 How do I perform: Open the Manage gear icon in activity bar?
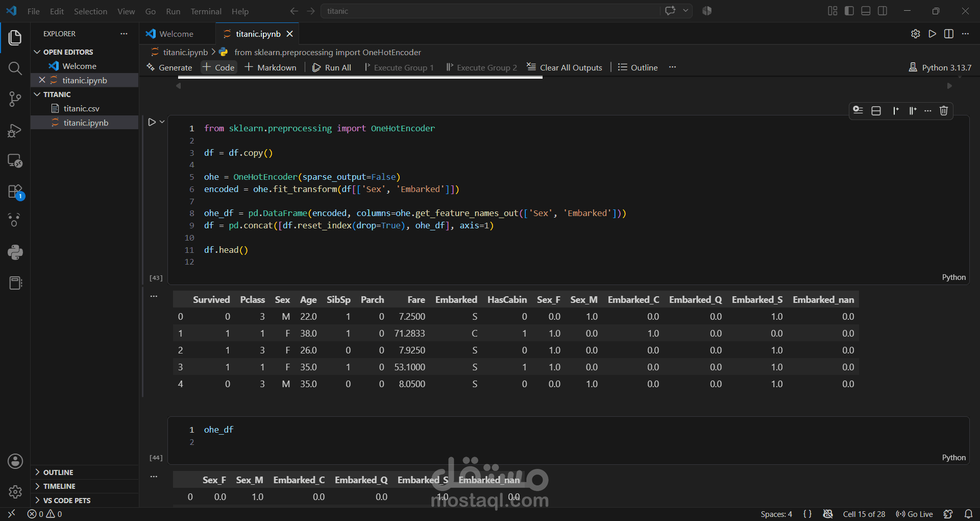click(x=15, y=492)
